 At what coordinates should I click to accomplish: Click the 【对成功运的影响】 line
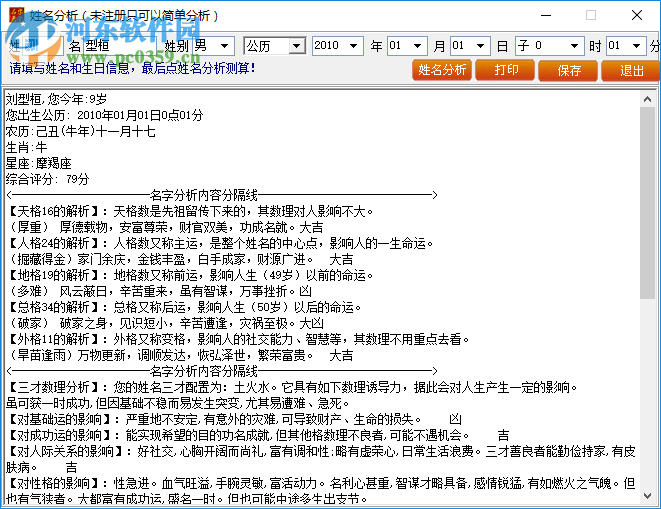(x=258, y=435)
